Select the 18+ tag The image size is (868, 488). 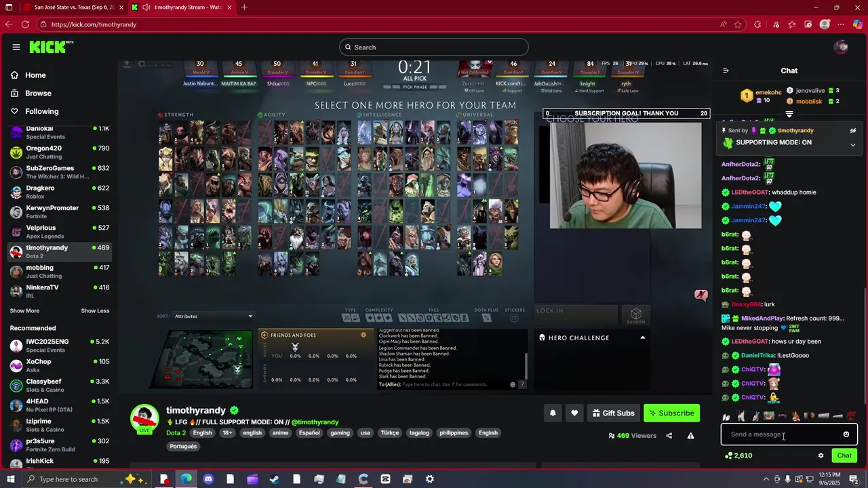pyautogui.click(x=227, y=433)
